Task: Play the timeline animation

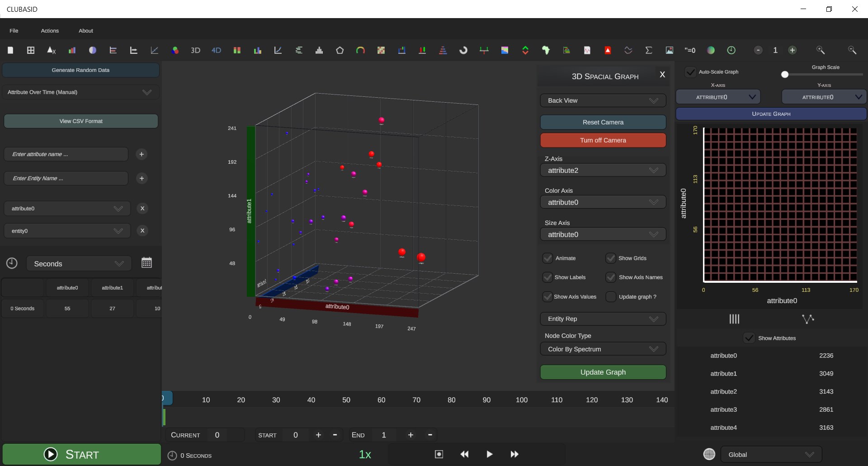Action: tap(489, 454)
